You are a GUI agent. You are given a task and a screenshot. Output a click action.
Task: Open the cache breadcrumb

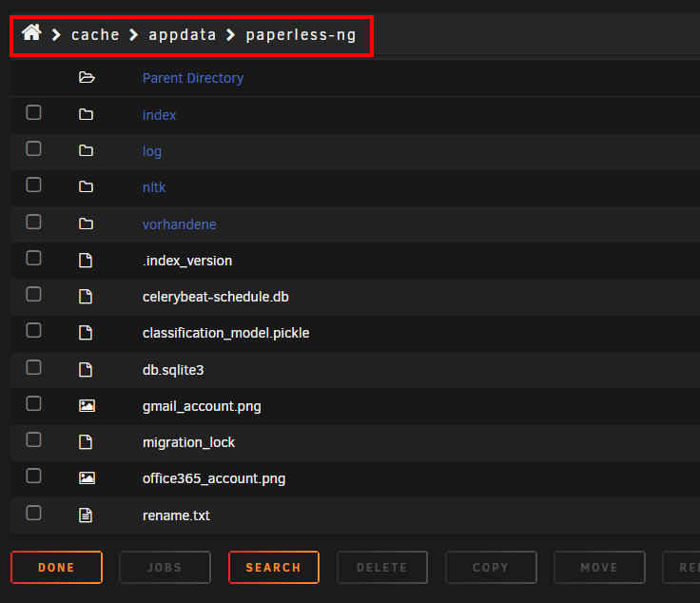pos(95,35)
